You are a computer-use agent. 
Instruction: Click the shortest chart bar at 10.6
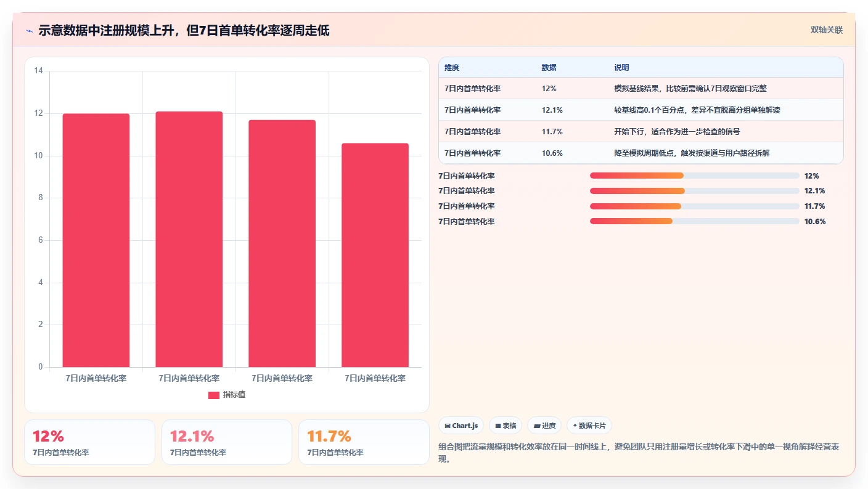coord(375,256)
